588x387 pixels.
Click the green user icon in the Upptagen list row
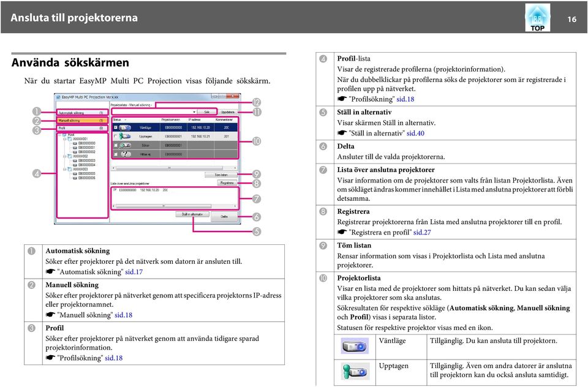(x=121, y=136)
